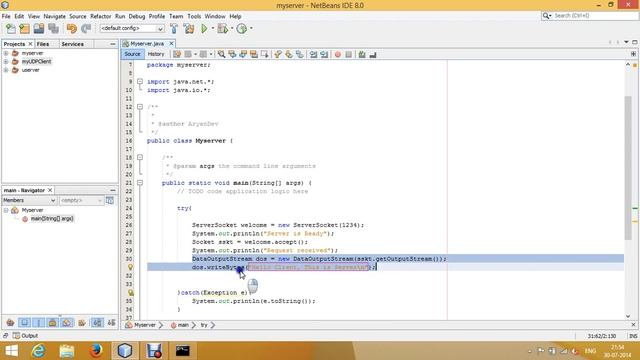Open the Output window button
This screenshot has width=640, height=360.
pos(25,336)
